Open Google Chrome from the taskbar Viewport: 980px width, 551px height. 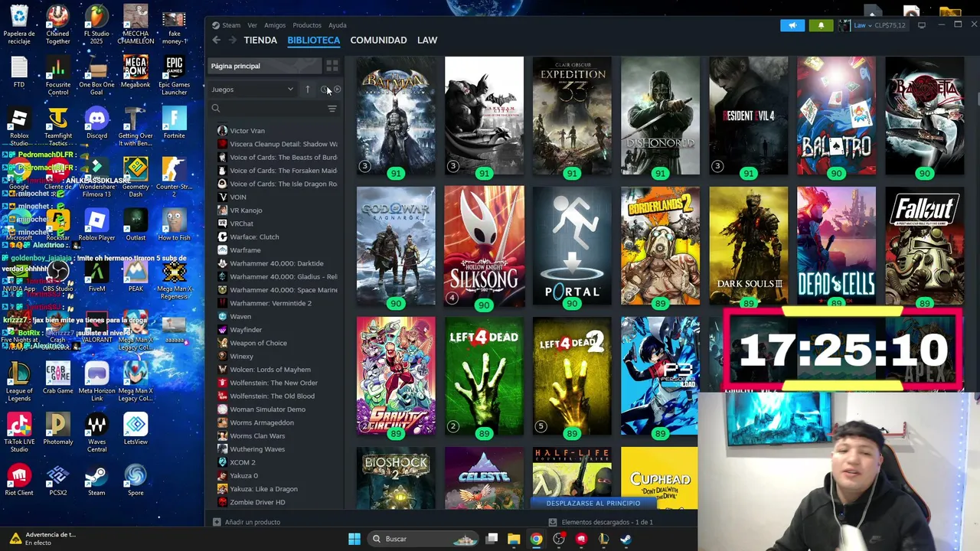[x=536, y=539]
